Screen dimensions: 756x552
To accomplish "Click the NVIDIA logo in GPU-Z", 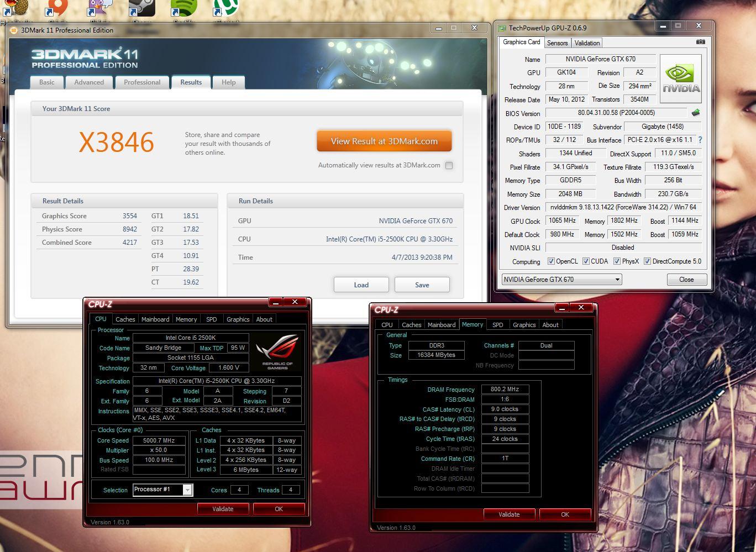I will click(x=681, y=79).
